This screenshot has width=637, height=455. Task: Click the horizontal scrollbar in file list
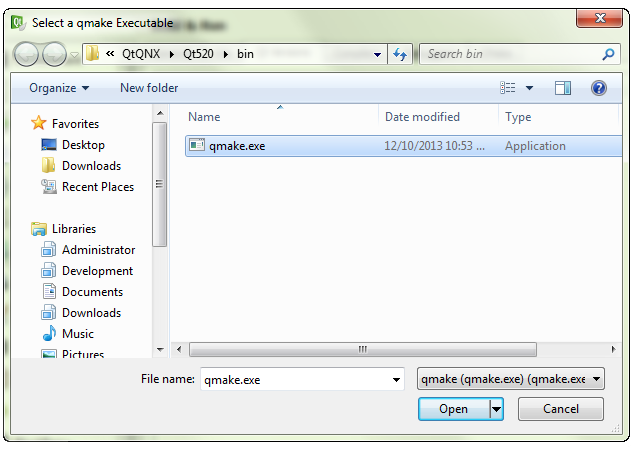tap(362, 350)
